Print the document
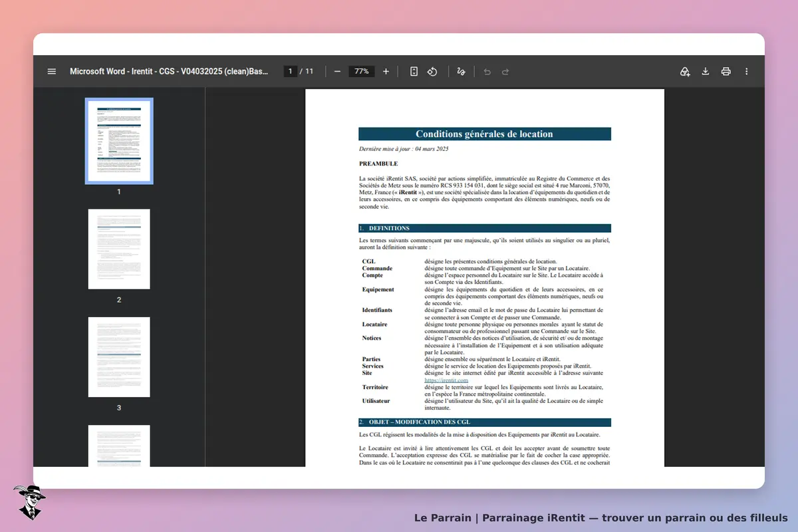The image size is (798, 532). [x=726, y=71]
